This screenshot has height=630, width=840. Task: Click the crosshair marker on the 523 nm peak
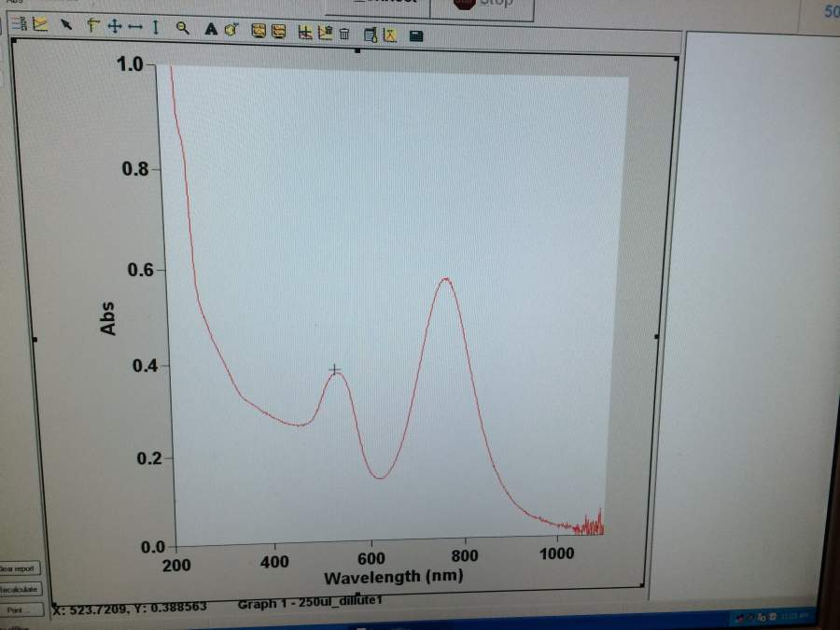335,370
